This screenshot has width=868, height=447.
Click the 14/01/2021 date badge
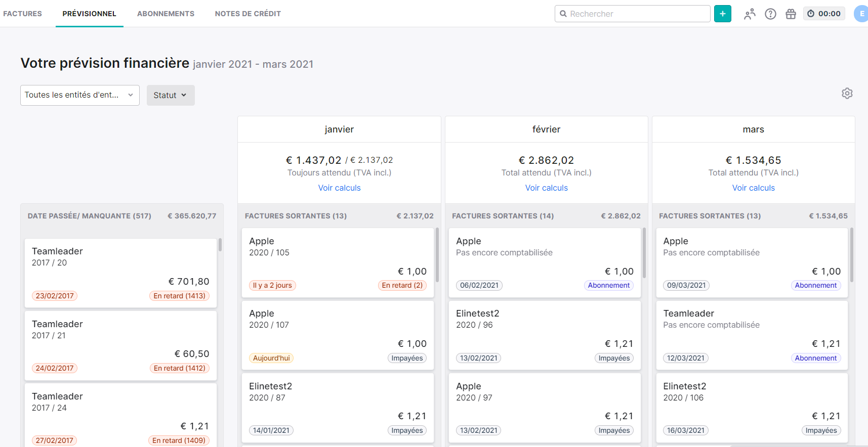click(271, 430)
